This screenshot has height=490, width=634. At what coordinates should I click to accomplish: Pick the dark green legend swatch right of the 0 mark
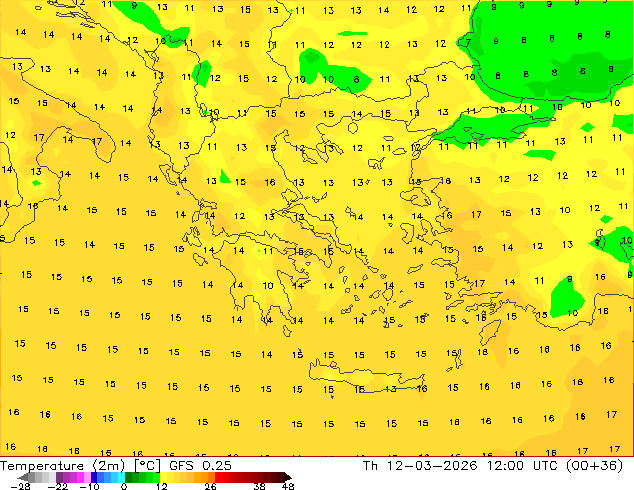pyautogui.click(x=128, y=477)
